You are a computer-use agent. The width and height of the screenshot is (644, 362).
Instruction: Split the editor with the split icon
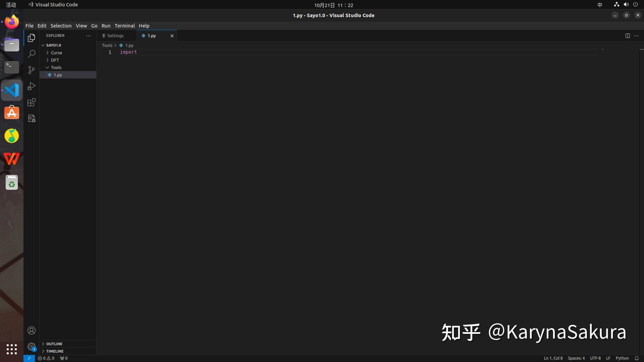pyautogui.click(x=628, y=36)
